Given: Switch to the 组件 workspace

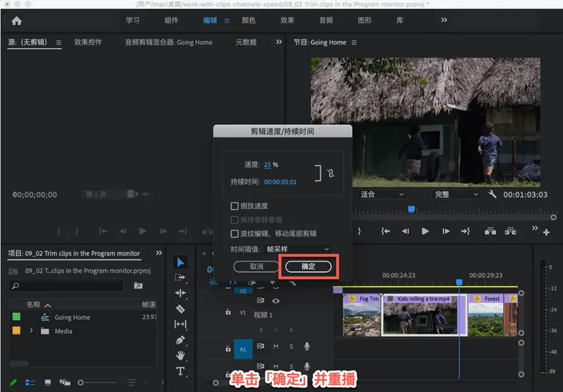Looking at the screenshot, I should point(171,20).
